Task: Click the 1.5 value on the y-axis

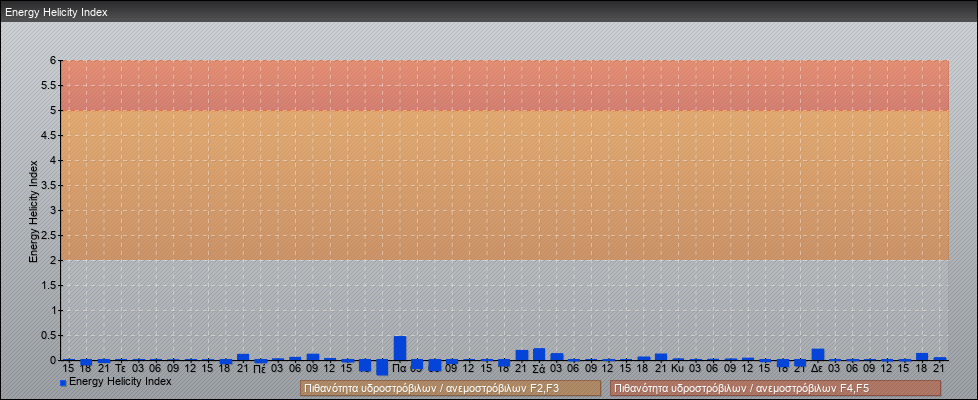Action: pyautogui.click(x=49, y=285)
